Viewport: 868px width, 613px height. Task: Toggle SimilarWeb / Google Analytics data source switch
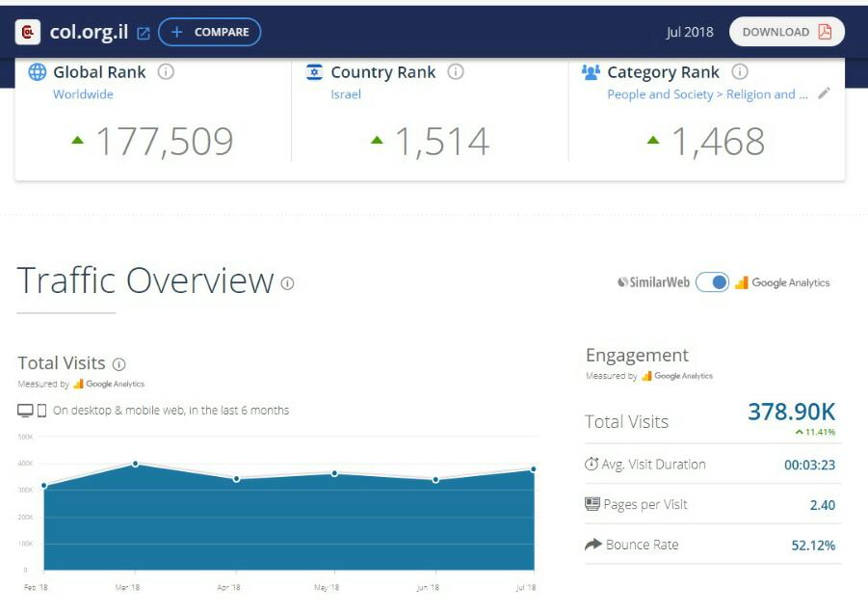712,282
